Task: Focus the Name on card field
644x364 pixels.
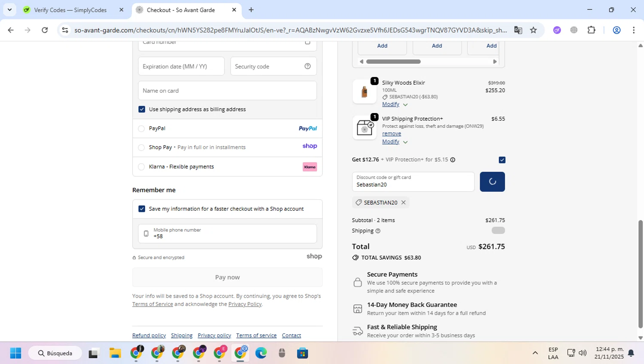Action: pyautogui.click(x=228, y=91)
